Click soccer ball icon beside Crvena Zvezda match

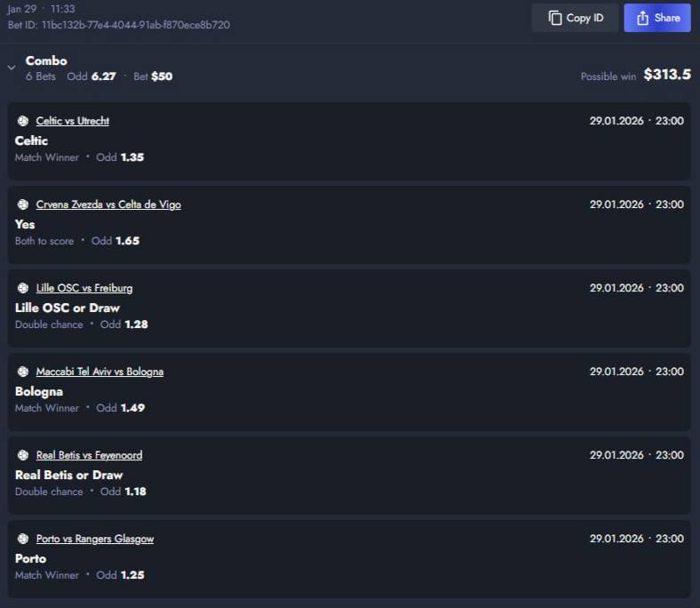click(23, 204)
